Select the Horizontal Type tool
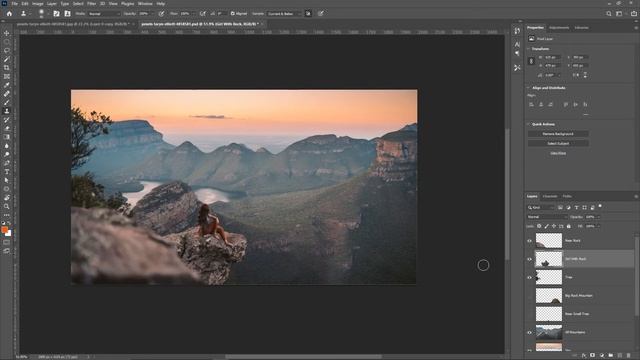Viewport: 640px width, 360px height. point(7,171)
